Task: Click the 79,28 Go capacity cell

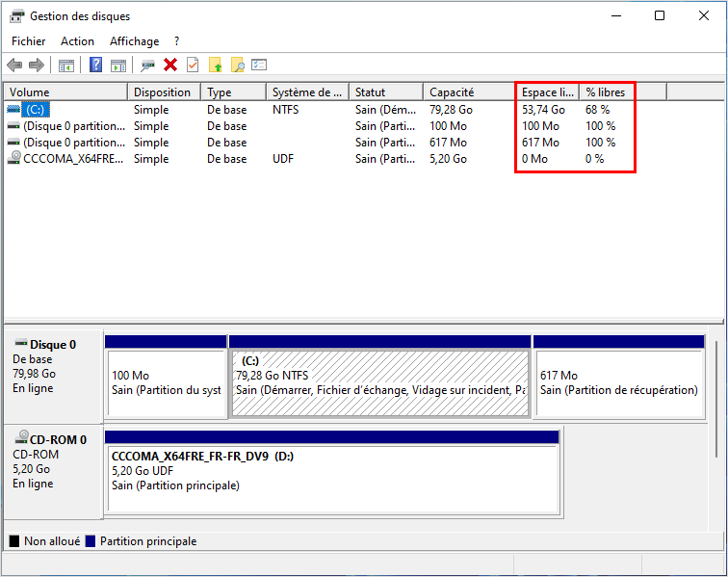Action: pyautogui.click(x=451, y=110)
